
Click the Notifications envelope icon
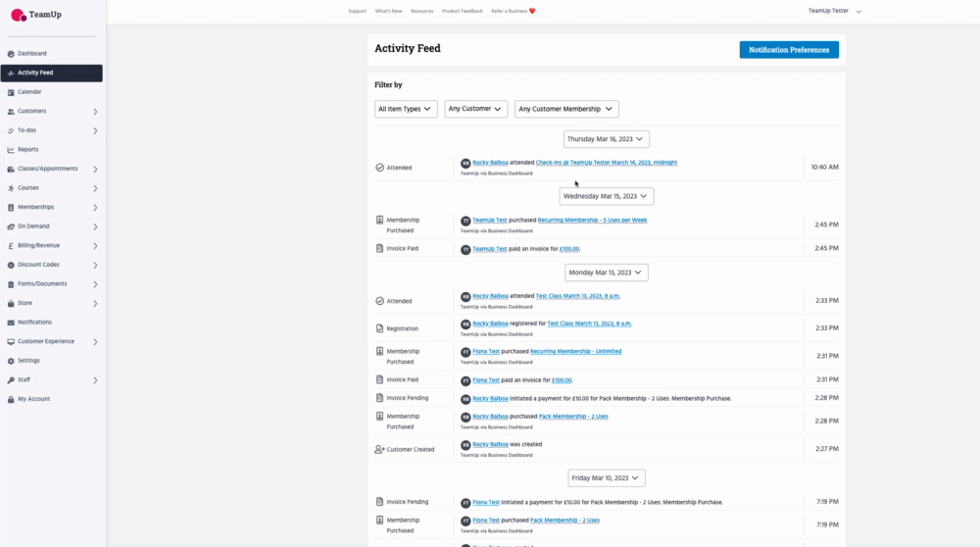point(11,323)
